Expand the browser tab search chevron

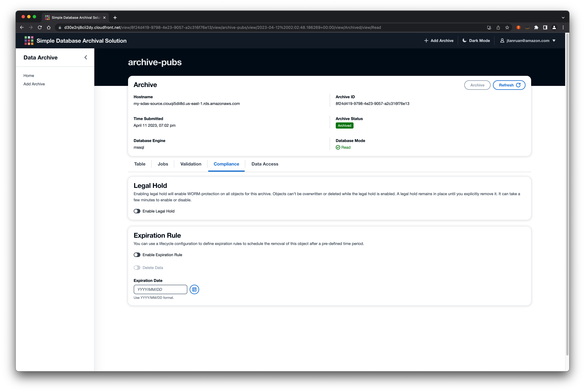pyautogui.click(x=563, y=17)
